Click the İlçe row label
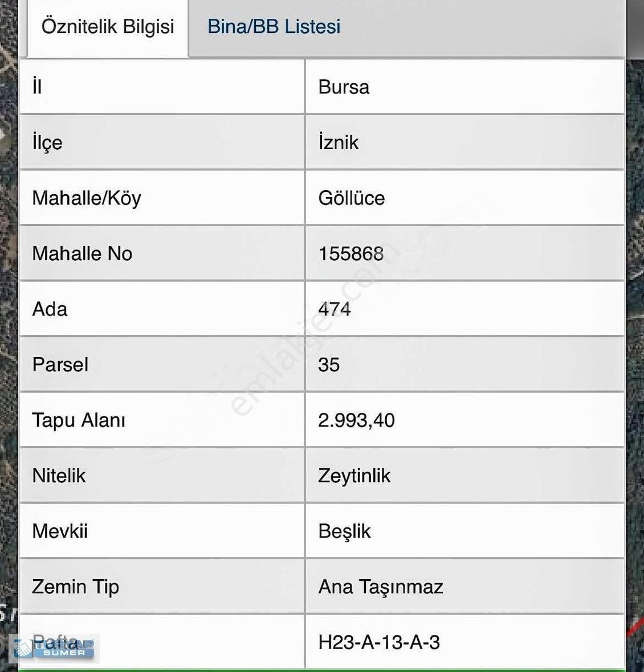 pos(47,143)
